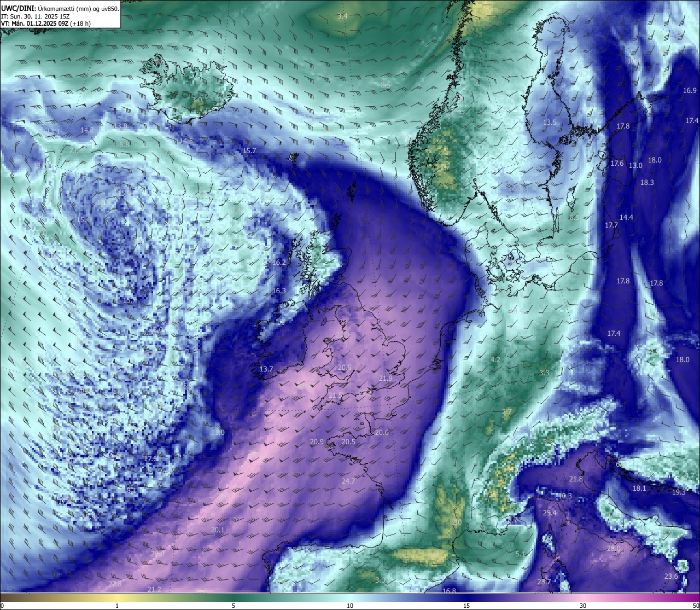Click the map value '20.5'
This screenshot has width=700, height=610.
tap(348, 442)
